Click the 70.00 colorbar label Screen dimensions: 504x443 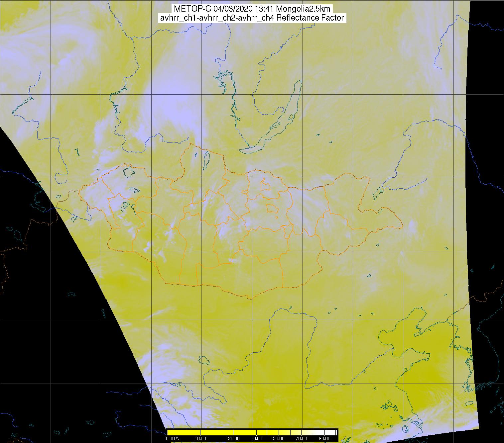[x=301, y=438]
